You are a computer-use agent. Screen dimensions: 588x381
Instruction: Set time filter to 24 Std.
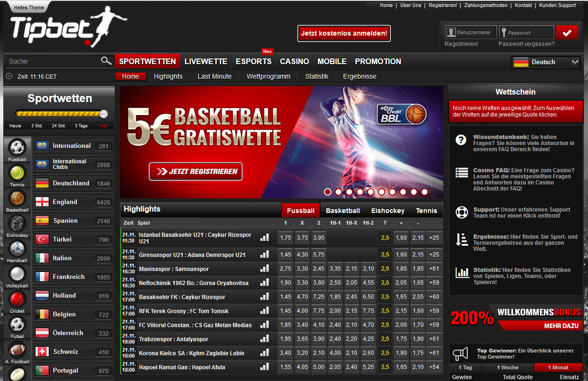(59, 125)
